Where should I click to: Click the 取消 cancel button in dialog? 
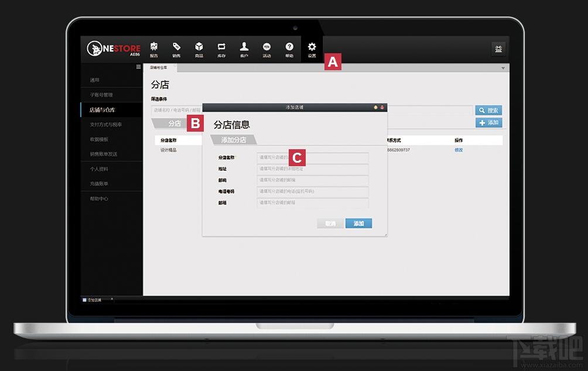(x=330, y=224)
